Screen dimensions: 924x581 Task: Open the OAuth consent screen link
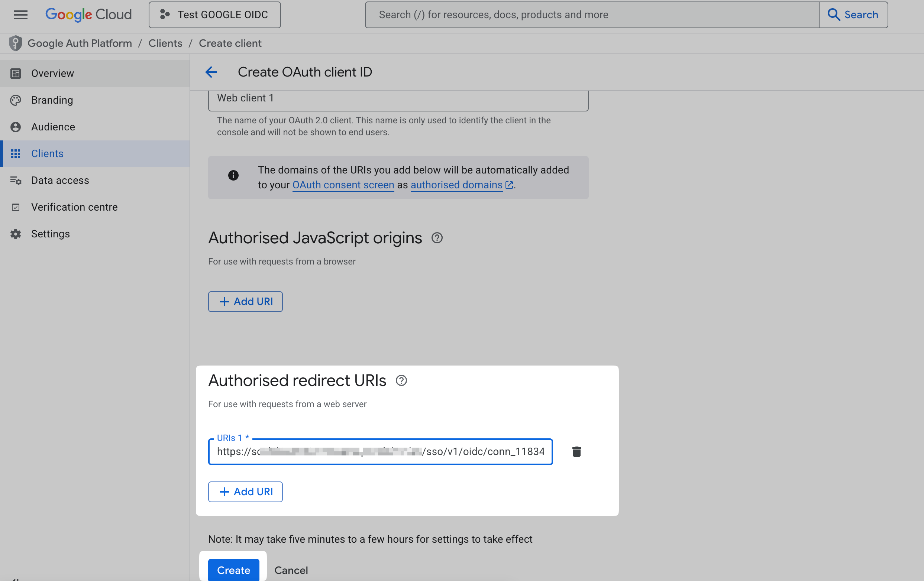(x=343, y=185)
